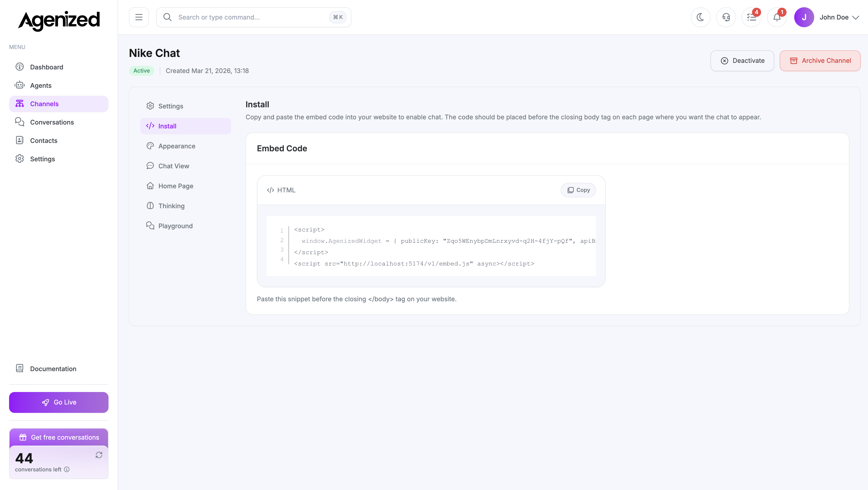Click the window.AgenizedWidget code line

pyautogui.click(x=449, y=241)
